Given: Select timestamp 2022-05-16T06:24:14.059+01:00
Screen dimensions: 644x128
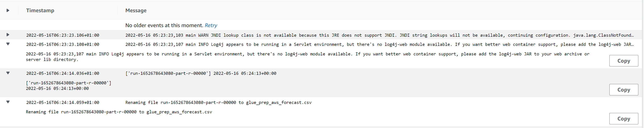Looking at the screenshot, I should click(x=62, y=103).
